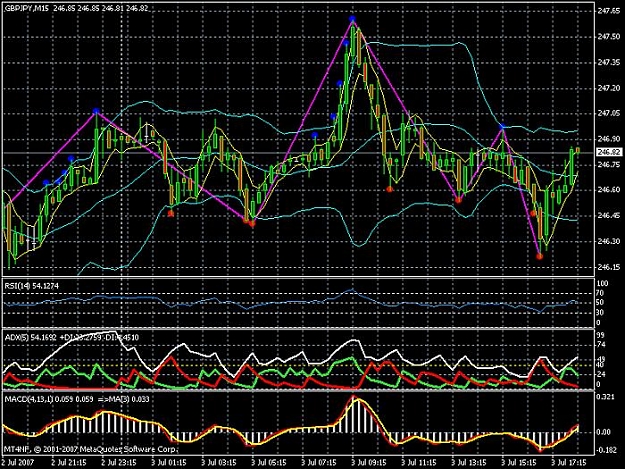Image resolution: width=625 pixels, height=469 pixels.
Task: Select the highlighted current price tag 246.82
Action: tap(609, 152)
